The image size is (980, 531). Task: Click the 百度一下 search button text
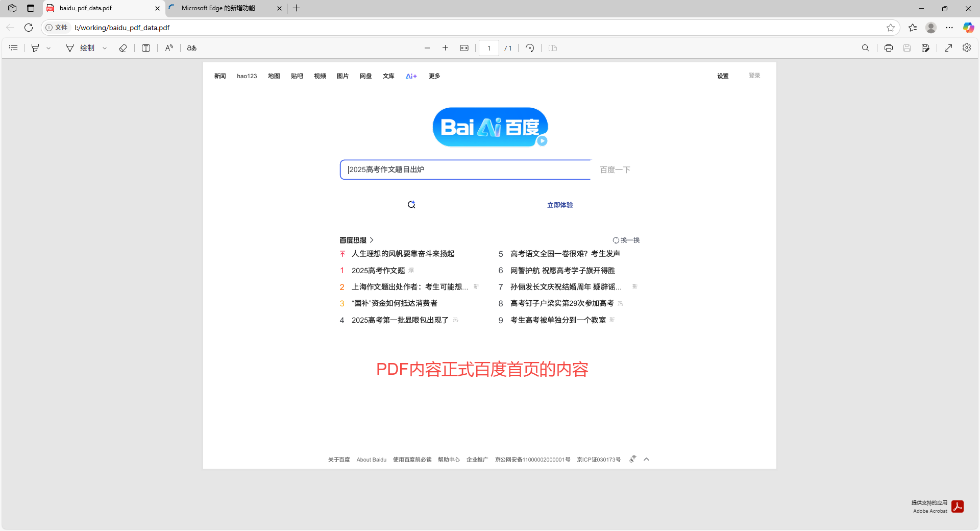click(615, 170)
